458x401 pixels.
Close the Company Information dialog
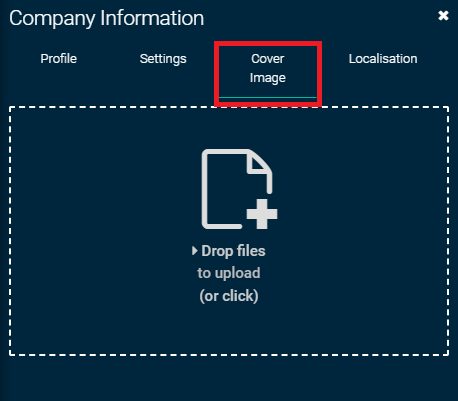pos(443,15)
